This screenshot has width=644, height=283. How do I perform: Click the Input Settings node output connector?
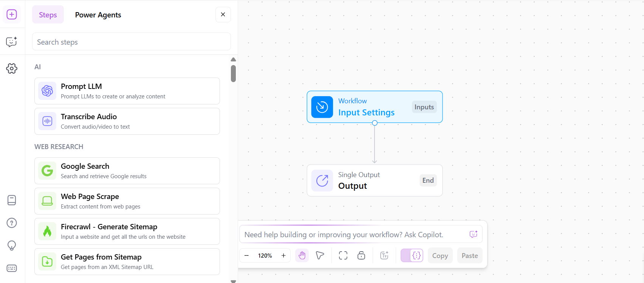click(x=375, y=123)
